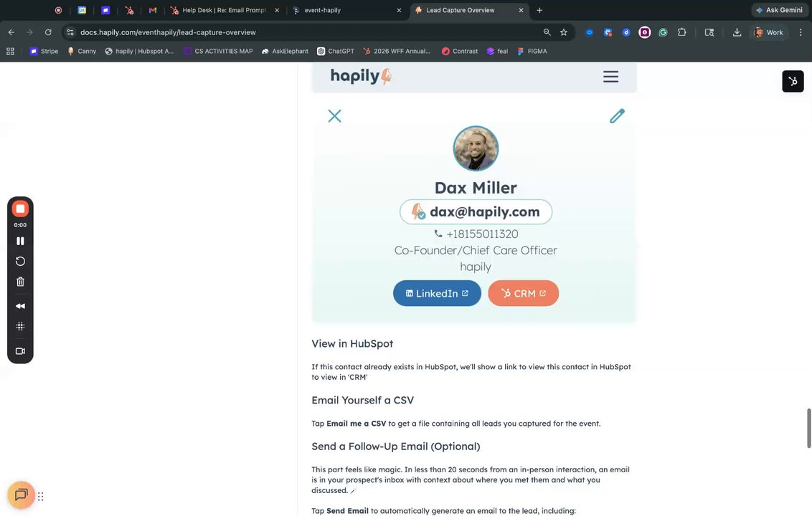Open the 2026 WFF Annual bookmark
Image resolution: width=812 pixels, height=516 pixels.
397,51
